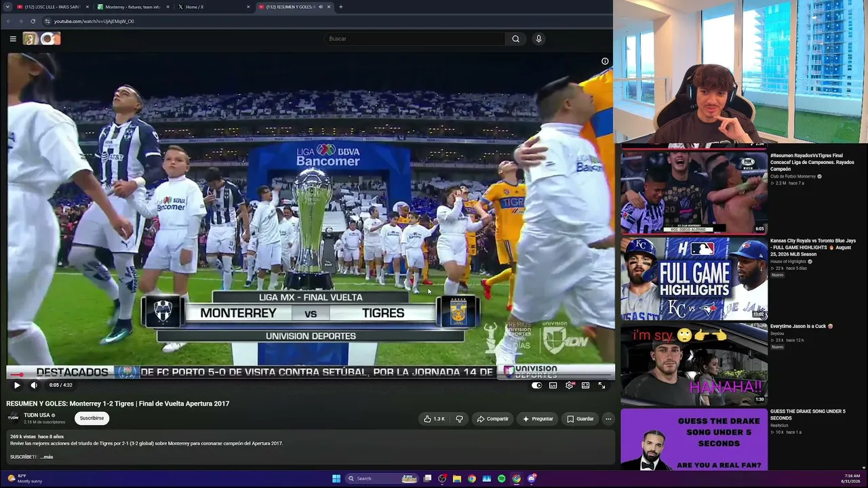The height and width of the screenshot is (488, 868).
Task: Focus the Buscar search field
Action: point(414,39)
